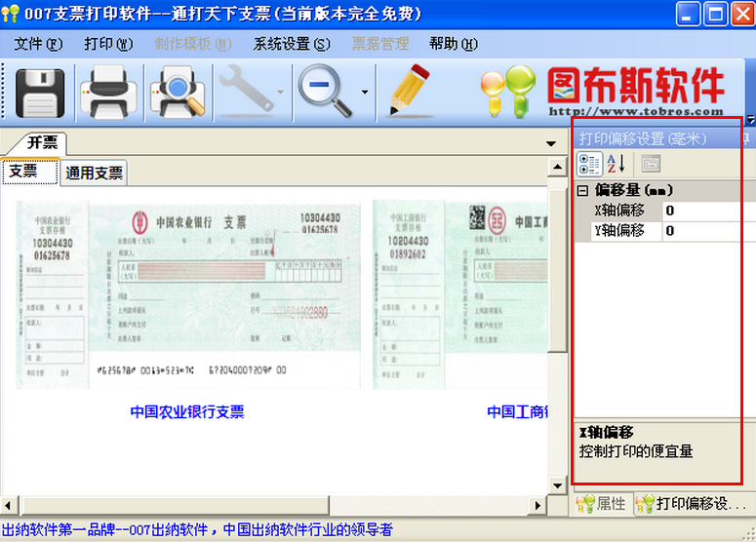Switch to the 打印偏移设 bottom tab

click(693, 504)
